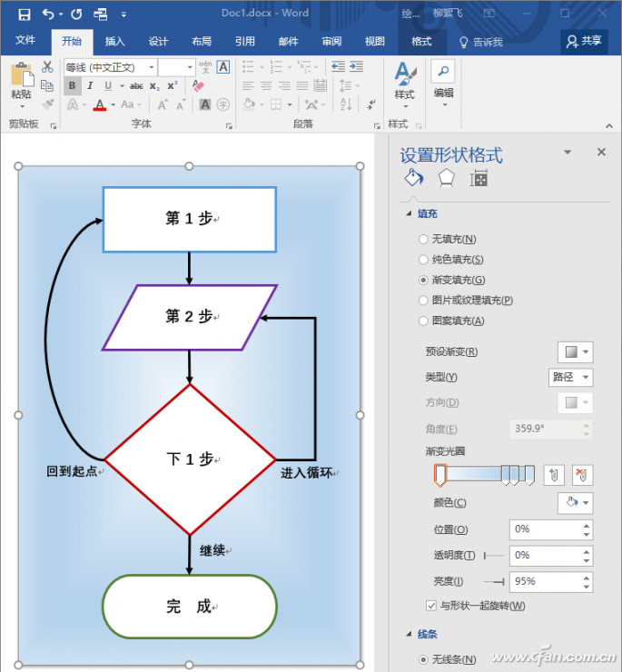Select the first gradient stop on slider
The height and width of the screenshot is (672, 622).
(440, 475)
